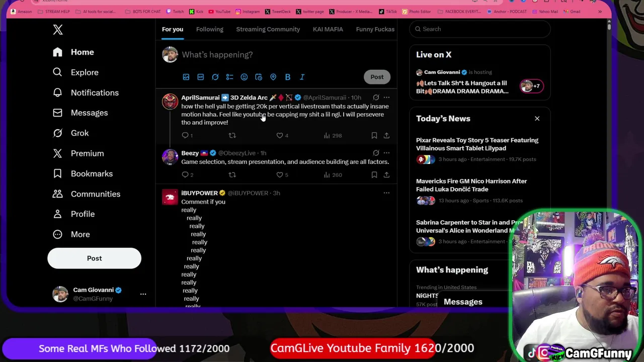Screen dimensions: 644x362
Task: Open the Home page from the sidebar
Action: tap(74, 52)
